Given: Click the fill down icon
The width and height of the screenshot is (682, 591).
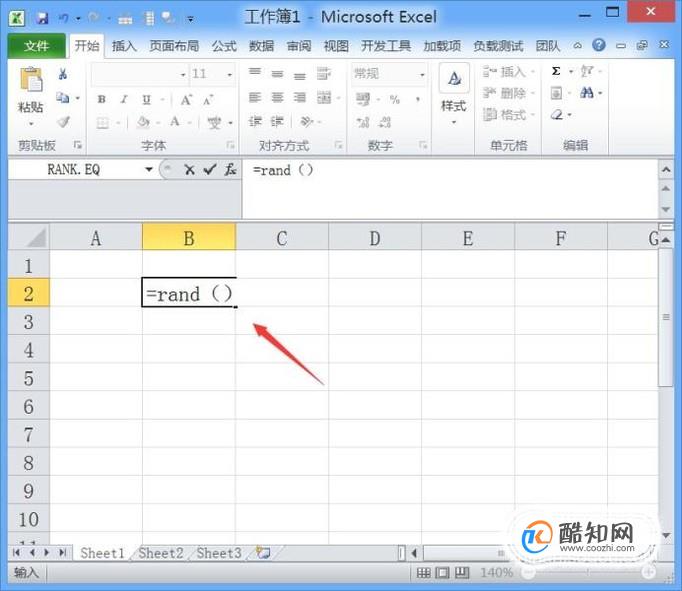Looking at the screenshot, I should tap(556, 93).
